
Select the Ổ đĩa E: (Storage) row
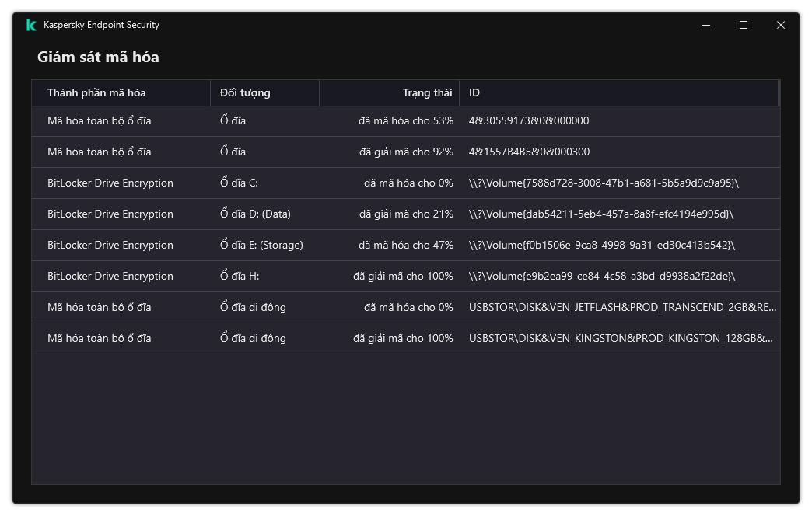(261, 245)
